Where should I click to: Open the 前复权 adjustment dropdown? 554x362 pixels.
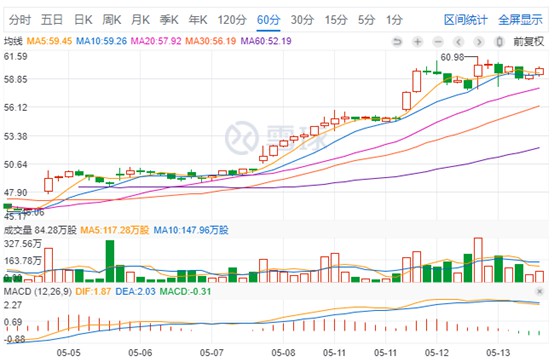pos(529,42)
